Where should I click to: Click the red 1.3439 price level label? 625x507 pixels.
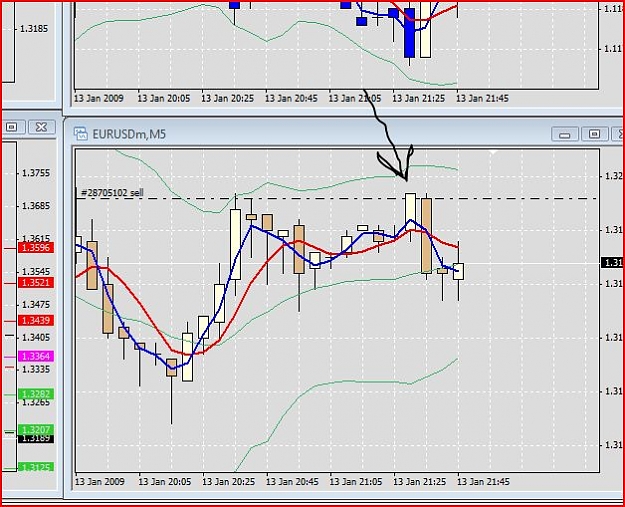point(36,320)
